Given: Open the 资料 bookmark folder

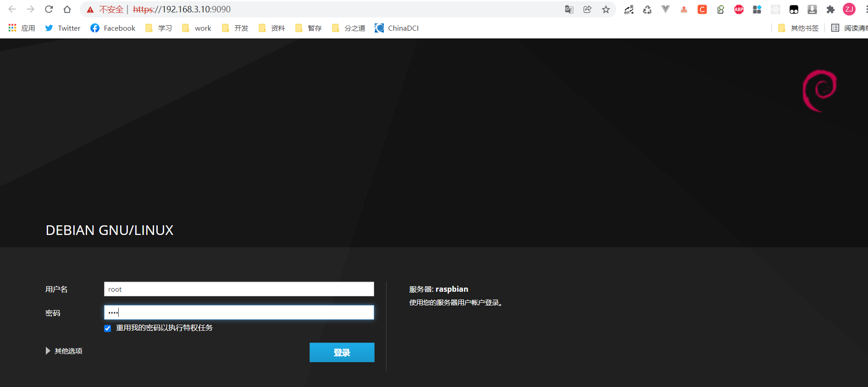Looking at the screenshot, I should coord(272,28).
